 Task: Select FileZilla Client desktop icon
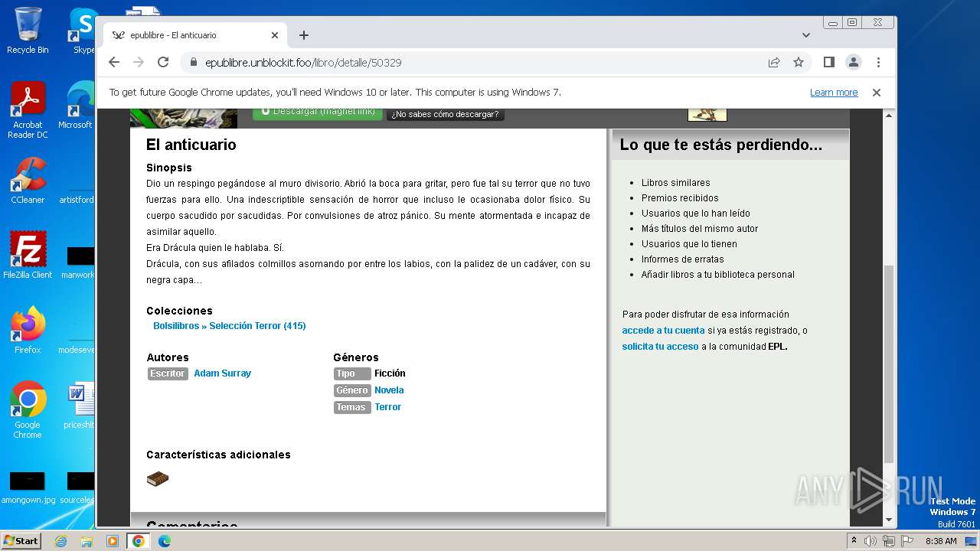[x=28, y=256]
